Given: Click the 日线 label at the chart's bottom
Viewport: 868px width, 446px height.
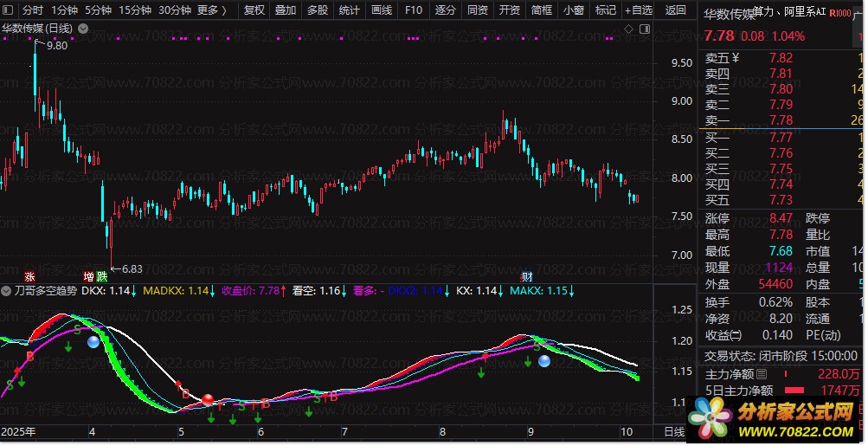Looking at the screenshot, I should pyautogui.click(x=672, y=431).
